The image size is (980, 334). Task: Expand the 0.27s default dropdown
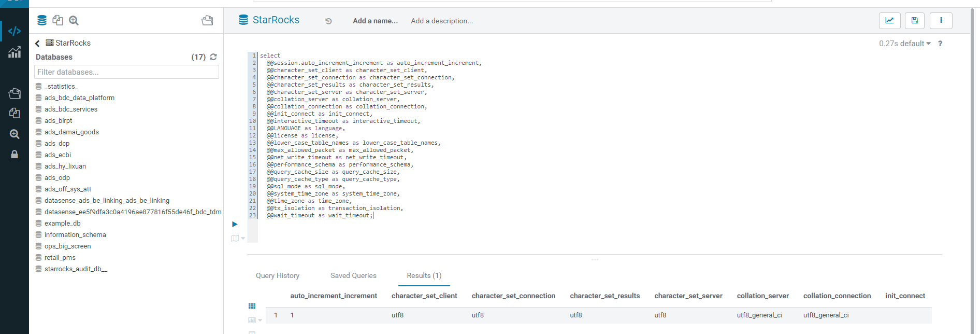(x=904, y=44)
